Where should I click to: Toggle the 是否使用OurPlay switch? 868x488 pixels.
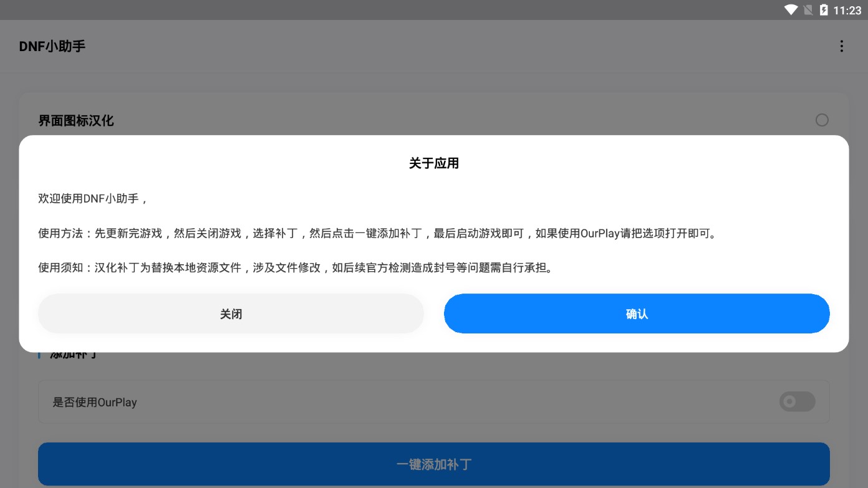(797, 401)
